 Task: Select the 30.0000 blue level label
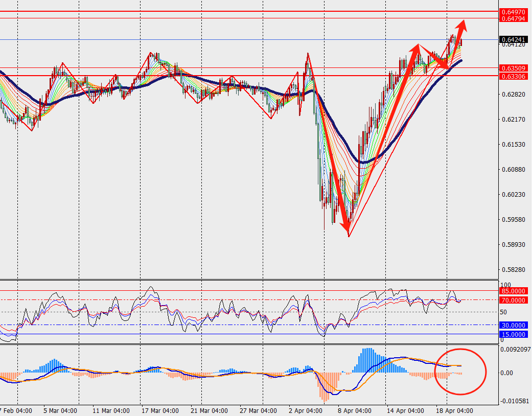tap(514, 325)
